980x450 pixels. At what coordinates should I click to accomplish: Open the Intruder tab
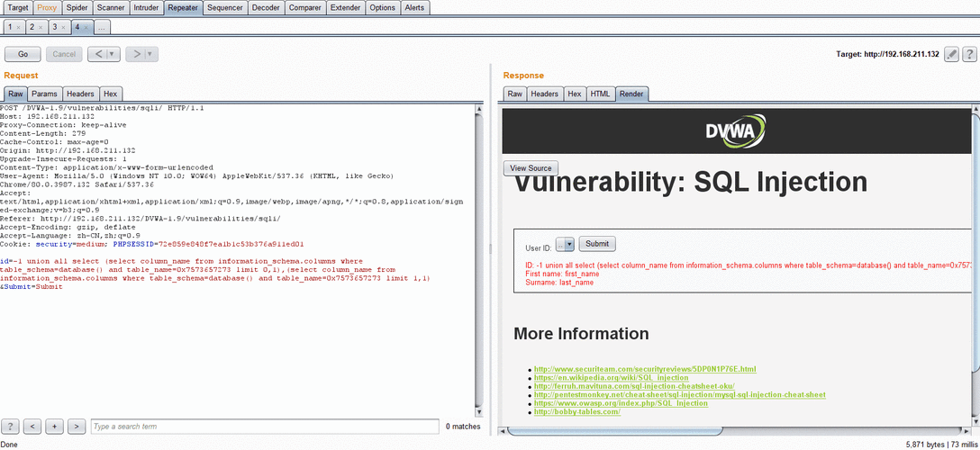(148, 8)
